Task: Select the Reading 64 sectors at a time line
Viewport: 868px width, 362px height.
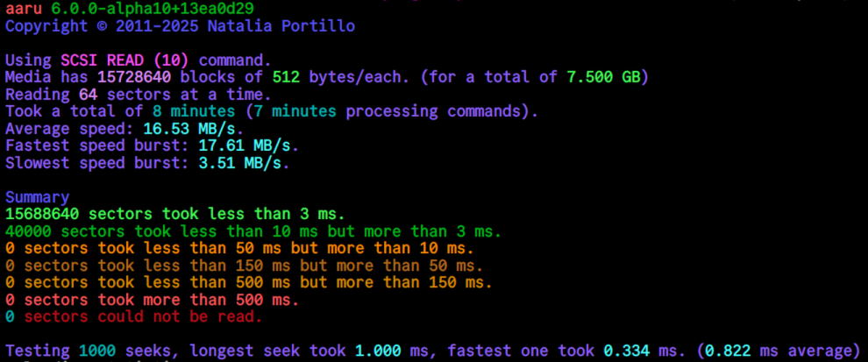Action: [139, 94]
